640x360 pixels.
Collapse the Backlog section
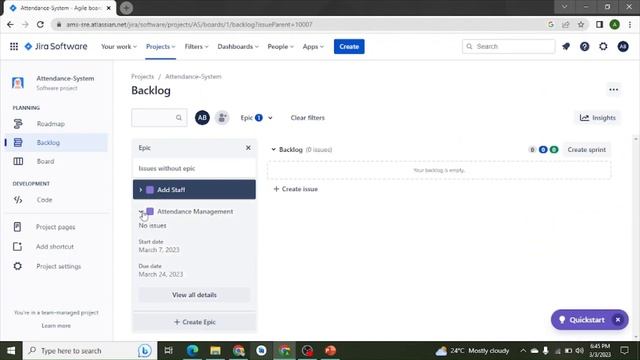[273, 150]
